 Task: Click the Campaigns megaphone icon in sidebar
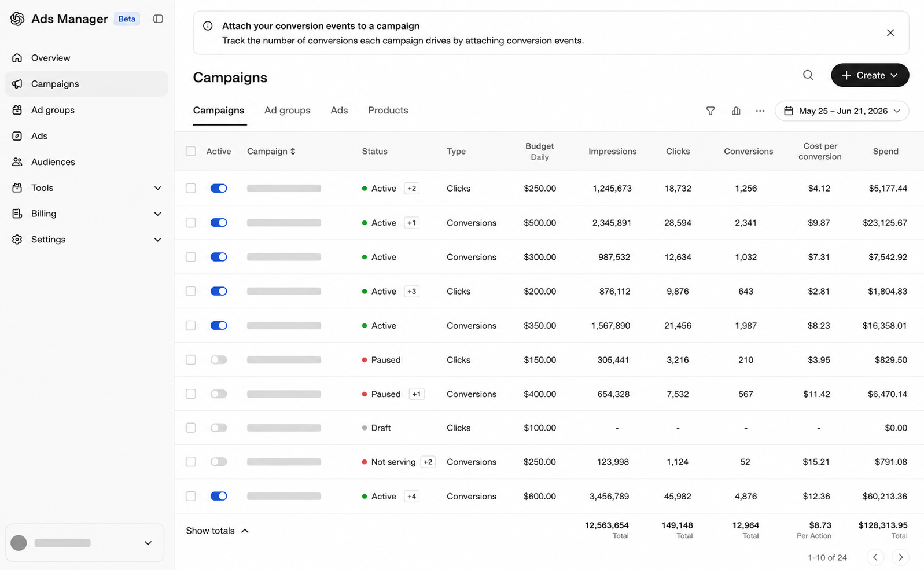[17, 84]
